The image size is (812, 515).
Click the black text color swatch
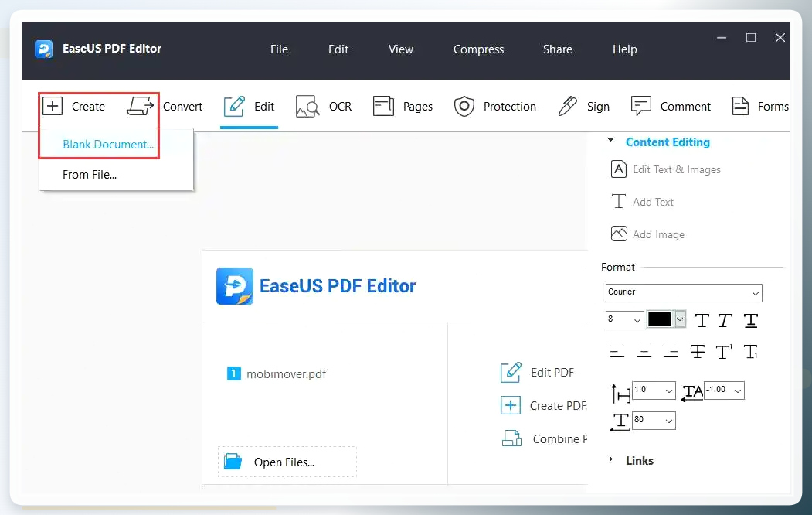659,319
